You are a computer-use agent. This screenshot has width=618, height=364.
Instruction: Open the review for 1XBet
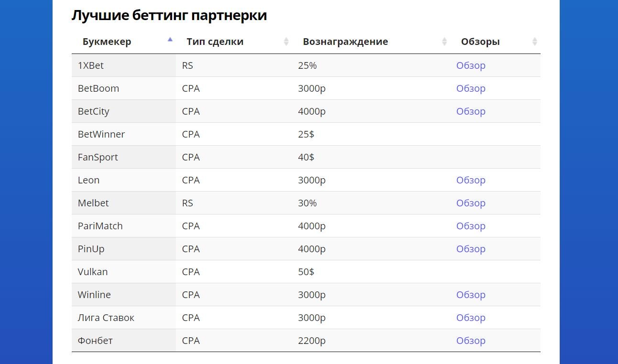coord(471,65)
